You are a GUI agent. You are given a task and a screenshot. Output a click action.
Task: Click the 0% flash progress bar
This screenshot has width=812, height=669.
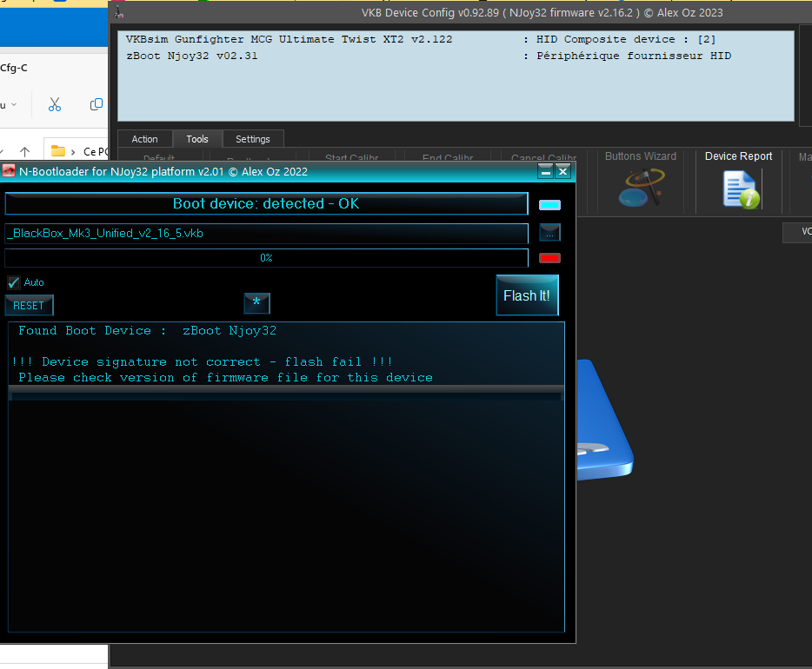point(266,258)
